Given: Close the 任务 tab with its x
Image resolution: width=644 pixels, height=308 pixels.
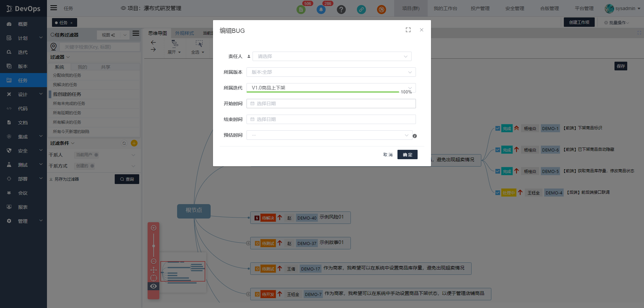Looking at the screenshot, I should 71,23.
